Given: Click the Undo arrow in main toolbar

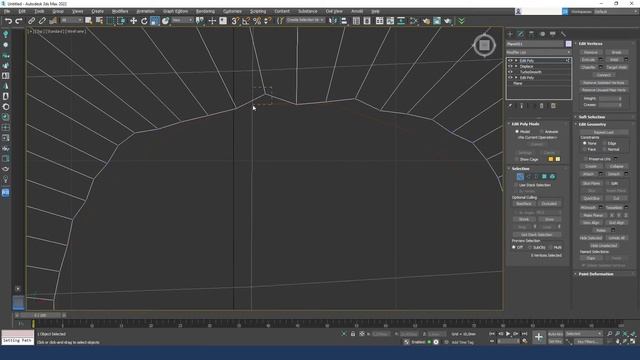Looking at the screenshot, I should 8,21.
